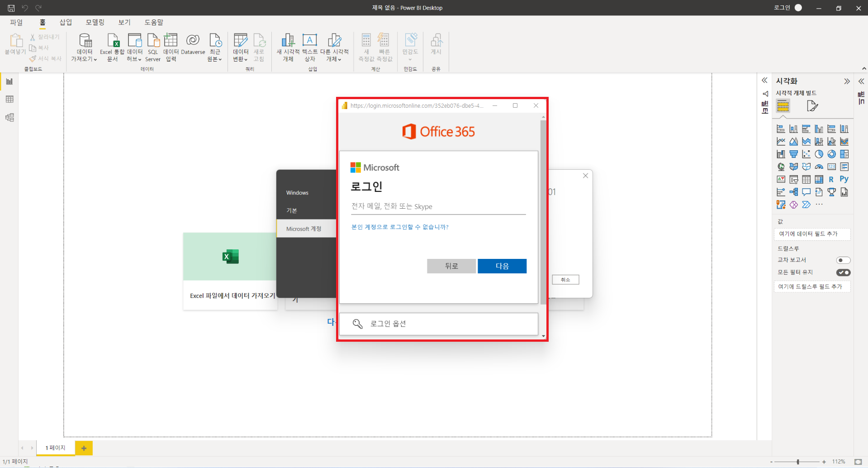Choose the area chart visual
The height and width of the screenshot is (468, 868).
(793, 142)
